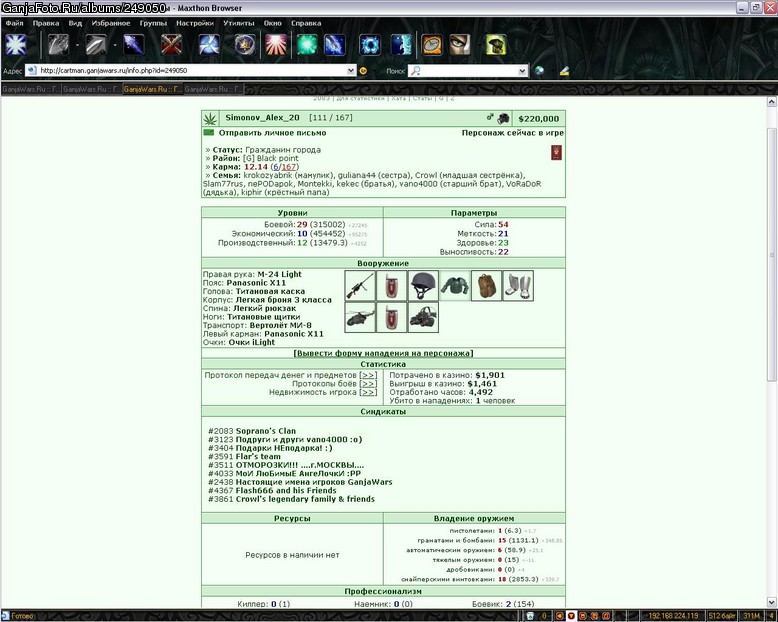The width and height of the screenshot is (778, 622).
Task: Expand the search box dropdown arrow
Action: click(x=522, y=71)
